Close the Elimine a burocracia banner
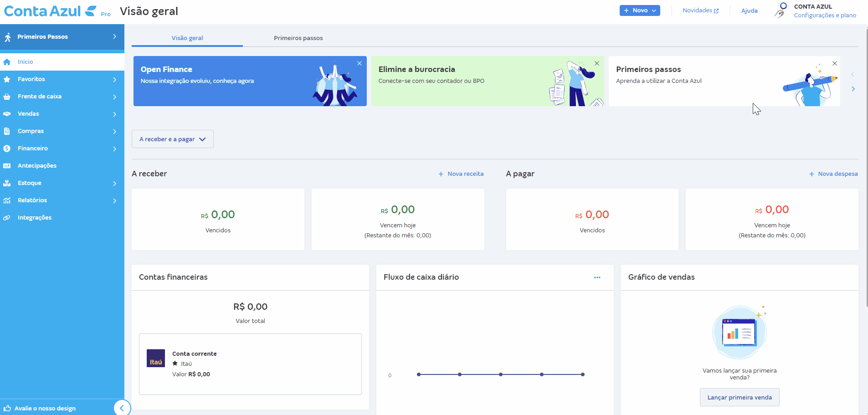Image resolution: width=868 pixels, height=415 pixels. coord(597,63)
